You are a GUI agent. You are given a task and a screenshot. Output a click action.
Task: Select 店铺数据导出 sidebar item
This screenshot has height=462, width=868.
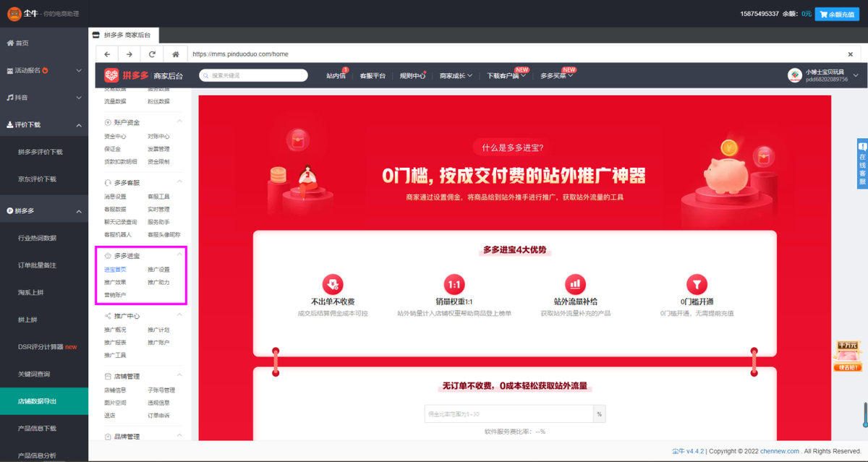tap(44, 401)
